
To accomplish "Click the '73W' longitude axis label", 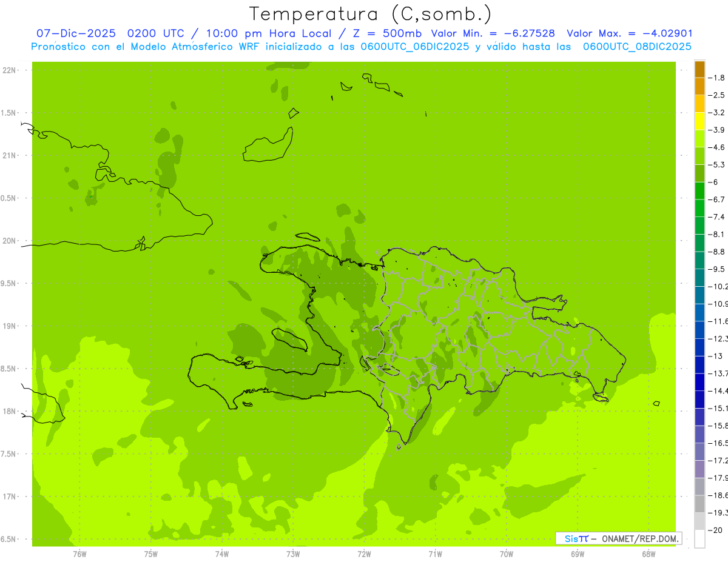I will (x=293, y=554).
